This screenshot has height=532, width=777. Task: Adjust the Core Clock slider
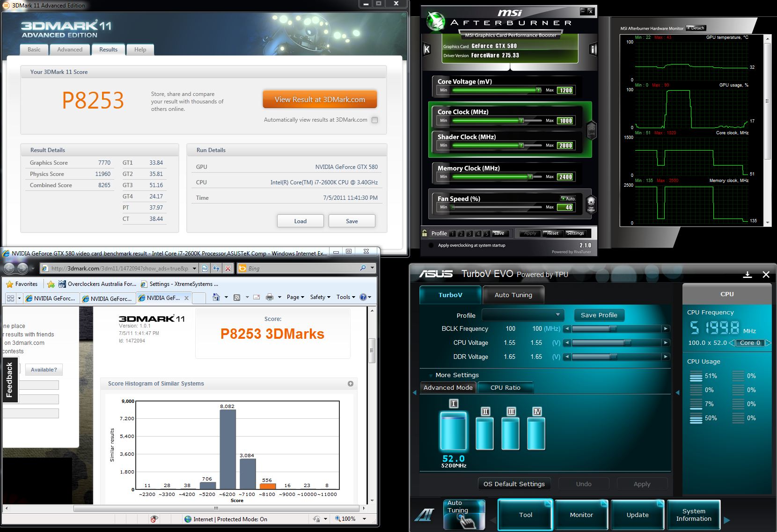click(497, 120)
